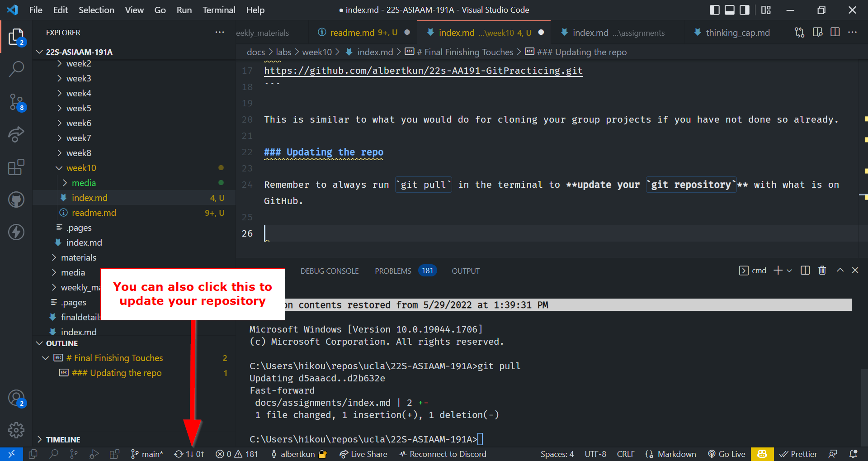
Task: Toggle the primary sidebar layout button
Action: [714, 10]
